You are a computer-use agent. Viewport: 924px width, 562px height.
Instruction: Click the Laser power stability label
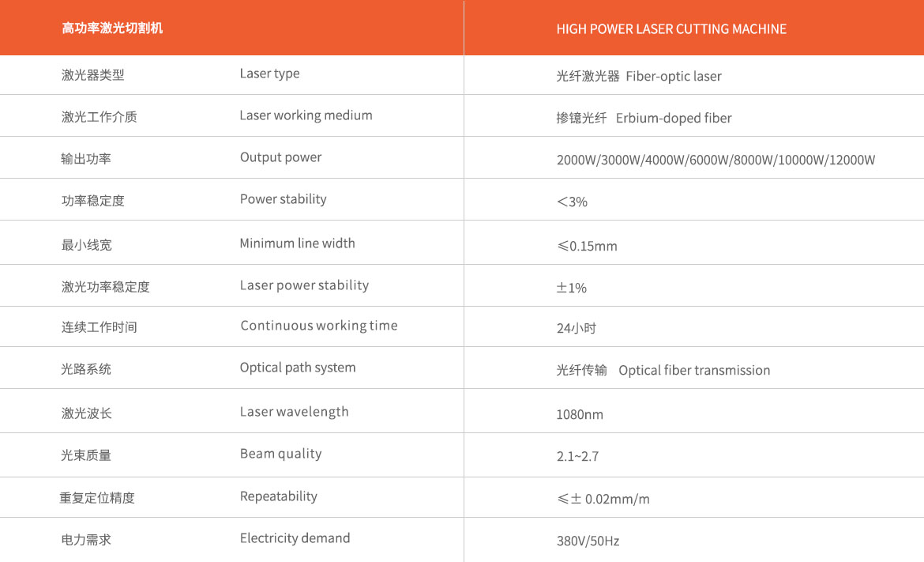coord(304,285)
